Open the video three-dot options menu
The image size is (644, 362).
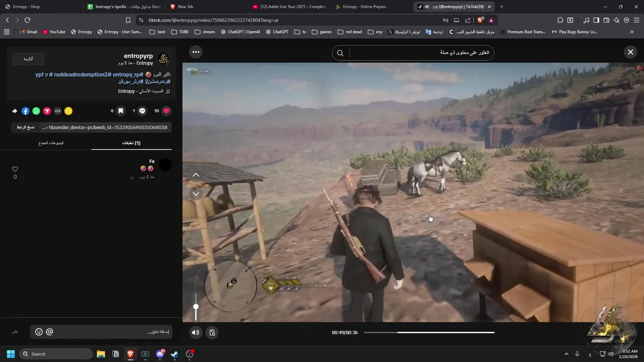[196, 52]
